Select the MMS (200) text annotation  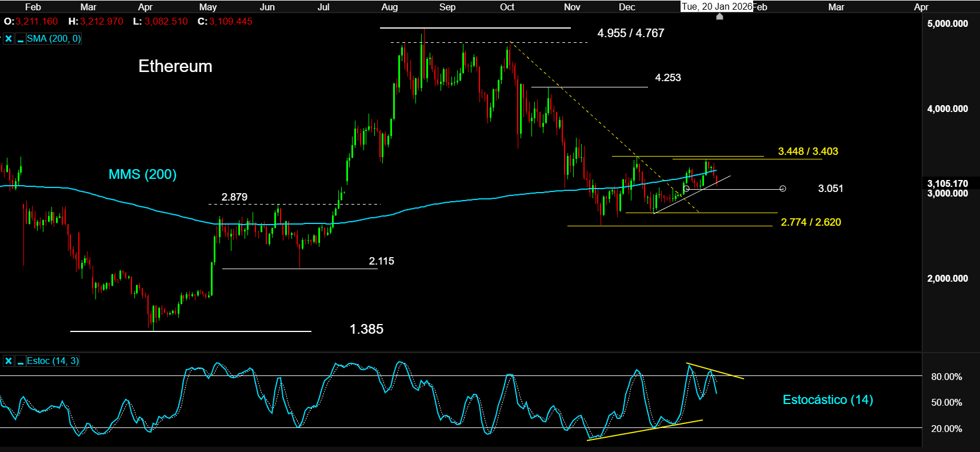pyautogui.click(x=142, y=174)
